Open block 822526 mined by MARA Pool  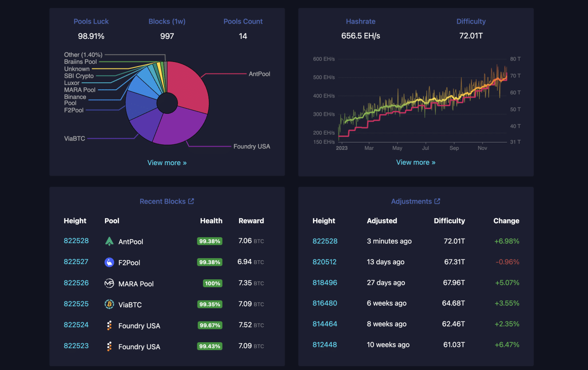tap(76, 283)
